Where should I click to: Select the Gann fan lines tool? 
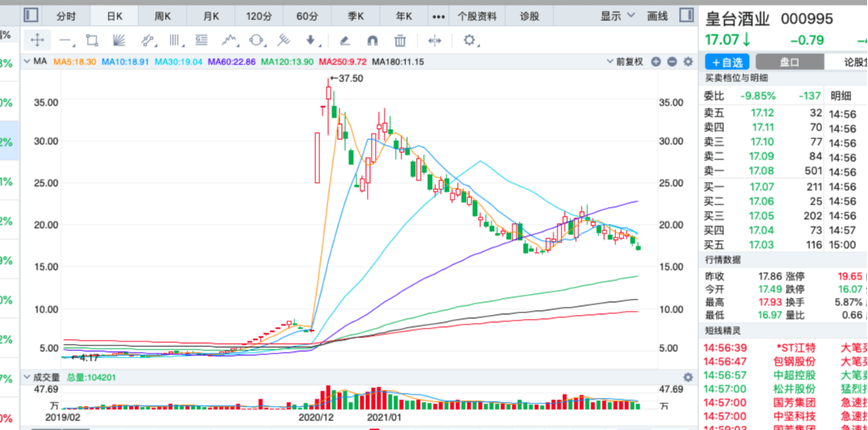pyautogui.click(x=119, y=40)
